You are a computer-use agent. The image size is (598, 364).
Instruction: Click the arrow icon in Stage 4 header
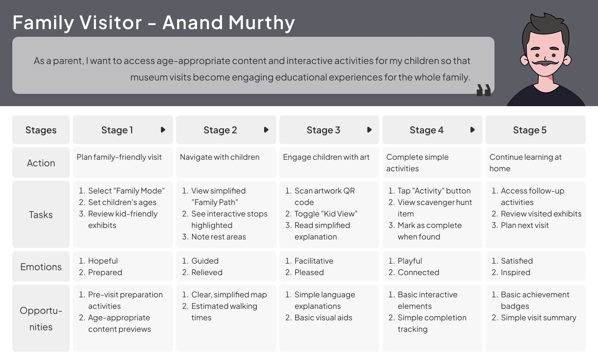(472, 130)
